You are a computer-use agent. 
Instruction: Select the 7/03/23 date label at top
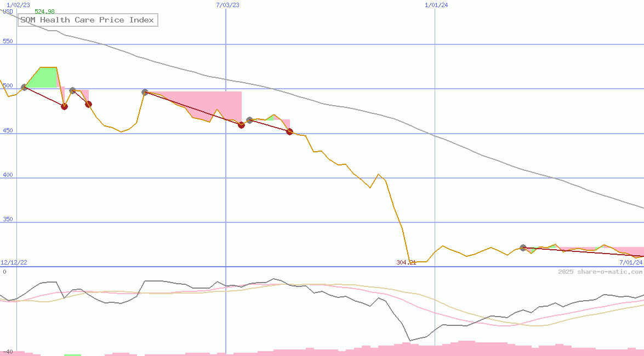(x=227, y=5)
